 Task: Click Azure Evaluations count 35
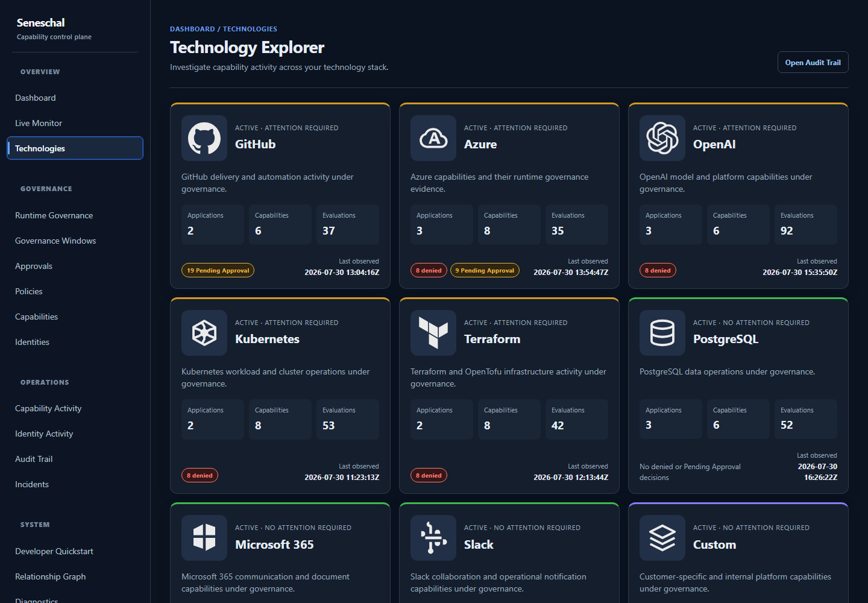[558, 231]
